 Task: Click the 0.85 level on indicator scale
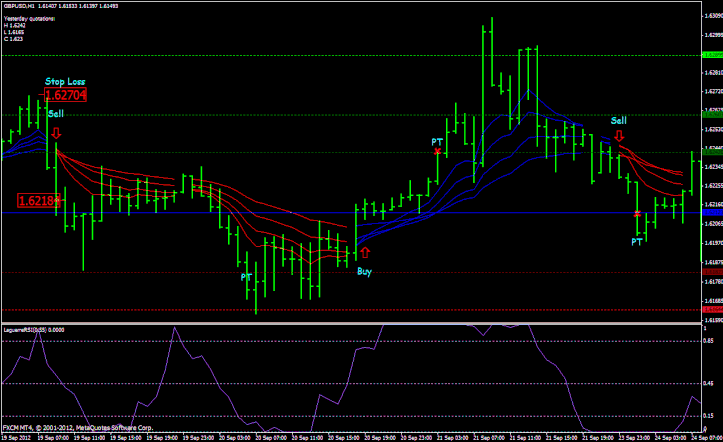pyautogui.click(x=708, y=341)
